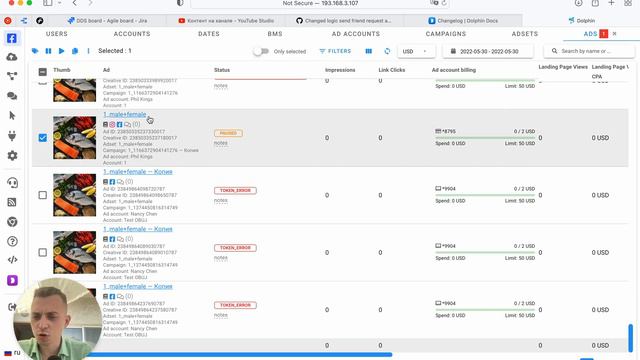Open the column layout settings icon

(x=369, y=51)
